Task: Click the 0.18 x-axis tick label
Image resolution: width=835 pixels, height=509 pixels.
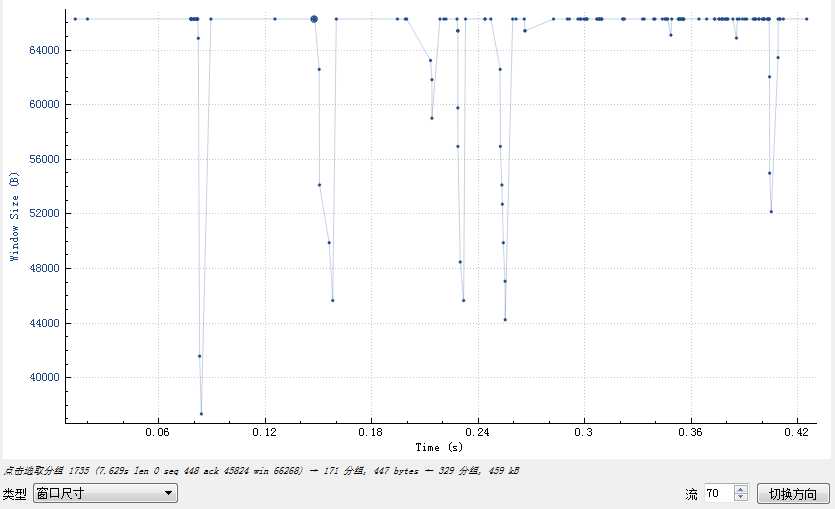Action: 371,432
